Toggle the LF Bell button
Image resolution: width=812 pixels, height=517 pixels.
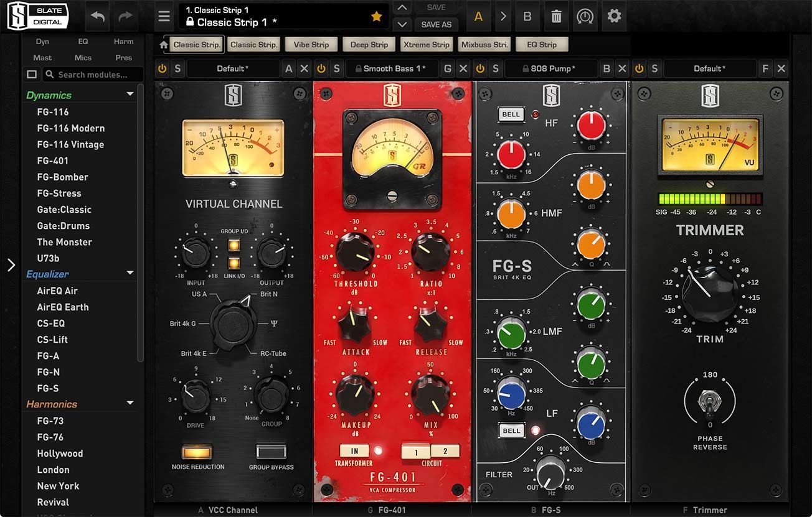[511, 431]
